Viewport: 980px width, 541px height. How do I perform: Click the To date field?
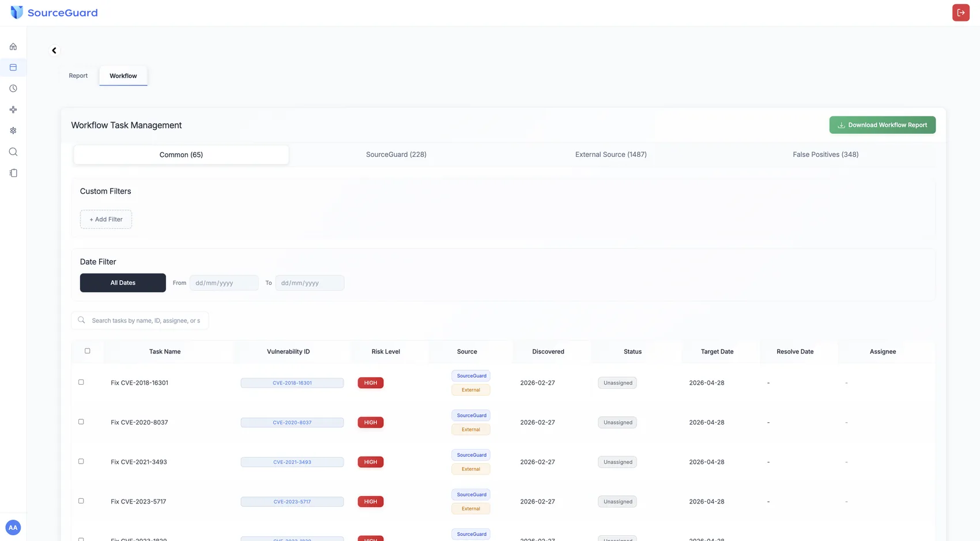click(x=310, y=283)
